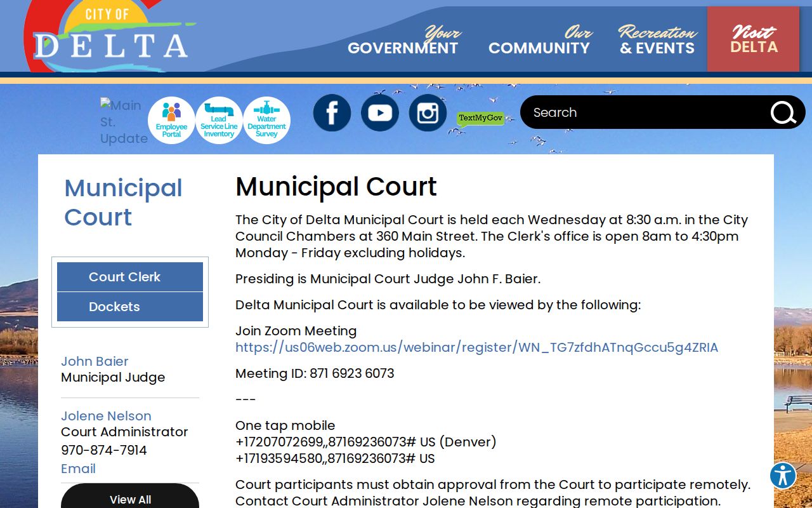Screen dimensions: 812x508
Task: Open the Zoom webinar registration link
Action: pyautogui.click(x=477, y=347)
